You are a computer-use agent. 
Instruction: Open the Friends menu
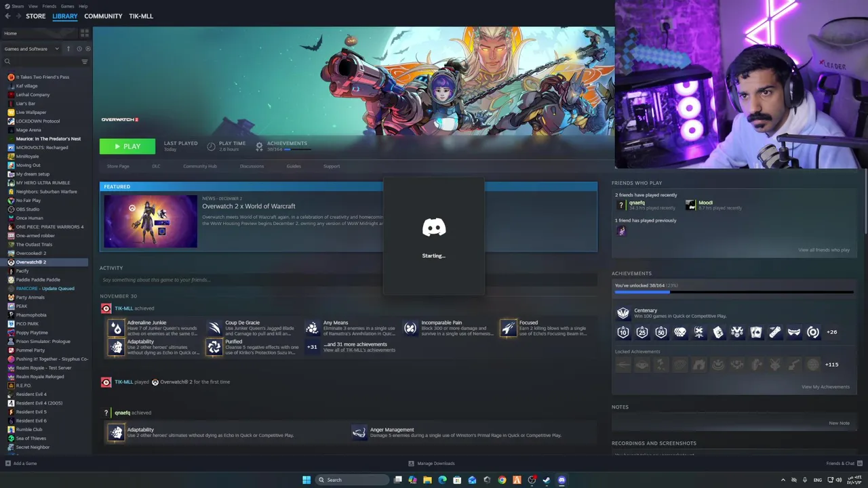click(50, 6)
